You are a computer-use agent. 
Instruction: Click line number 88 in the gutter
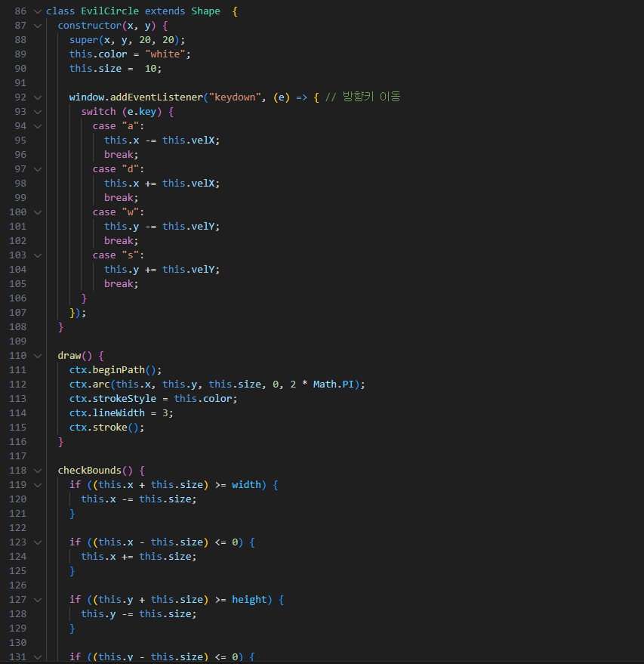(20, 40)
